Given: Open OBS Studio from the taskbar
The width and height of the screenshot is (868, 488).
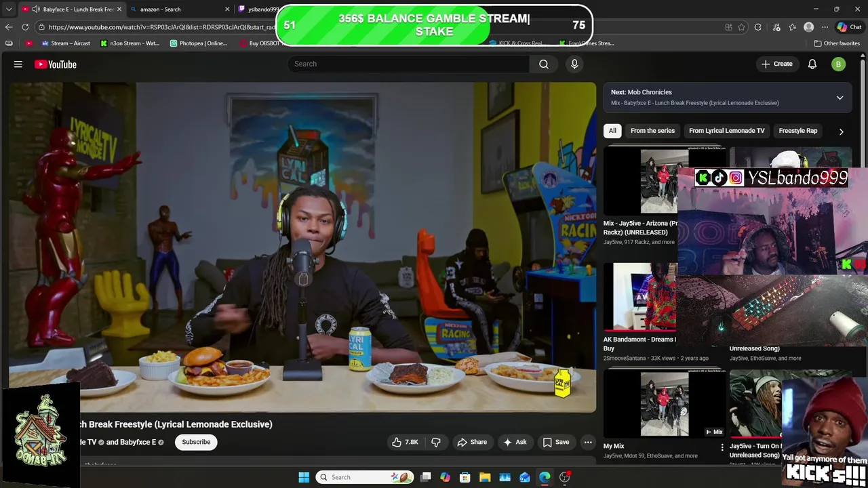Looking at the screenshot, I should [x=564, y=477].
